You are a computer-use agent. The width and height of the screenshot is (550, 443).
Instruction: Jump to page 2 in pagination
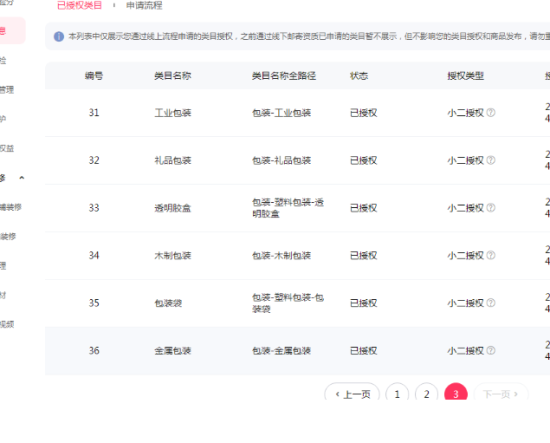tap(427, 394)
